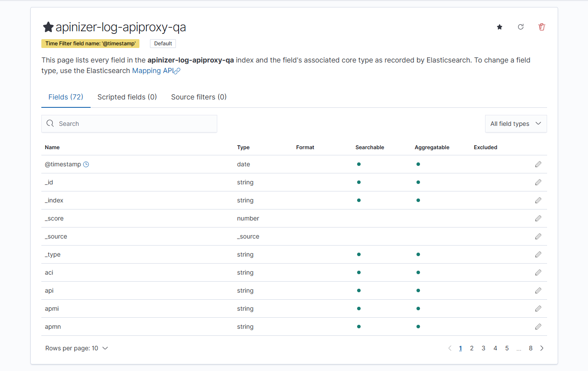Edit the _source field
Viewport: 588px width, 371px height.
point(538,236)
